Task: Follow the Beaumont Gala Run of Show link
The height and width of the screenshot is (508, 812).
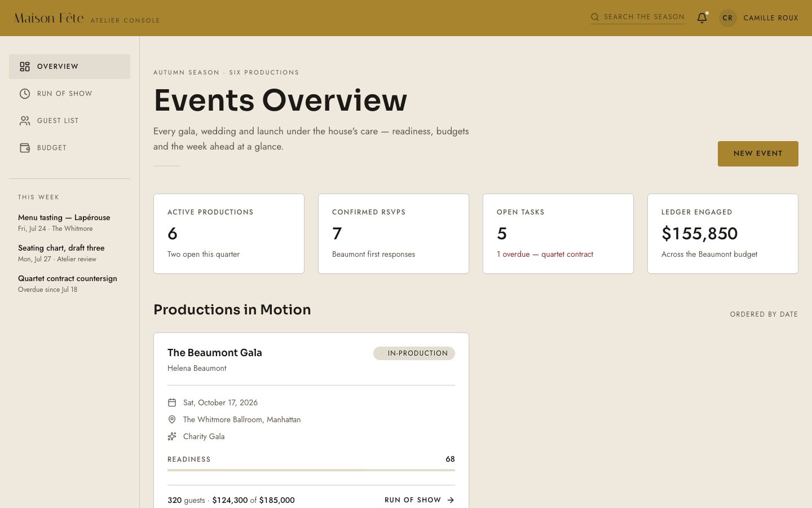Action: (420, 500)
